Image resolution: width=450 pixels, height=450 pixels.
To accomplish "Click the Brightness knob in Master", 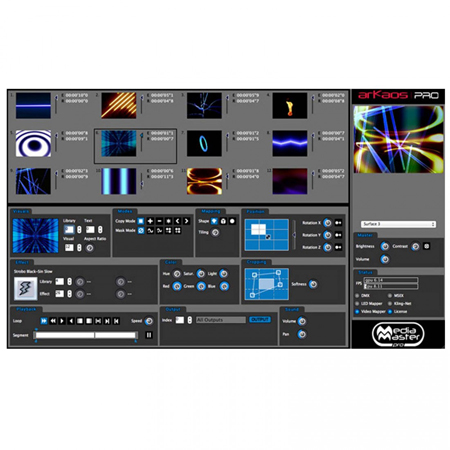I will click(385, 246).
